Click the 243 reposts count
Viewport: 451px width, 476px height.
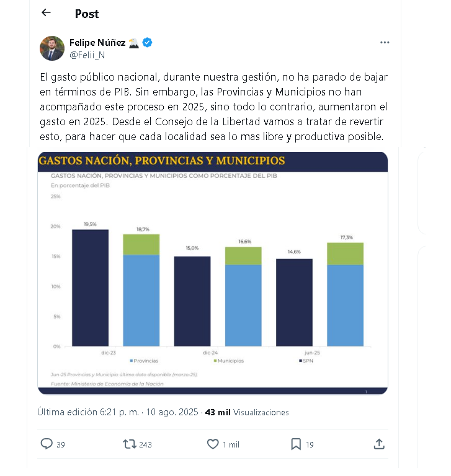pyautogui.click(x=146, y=444)
